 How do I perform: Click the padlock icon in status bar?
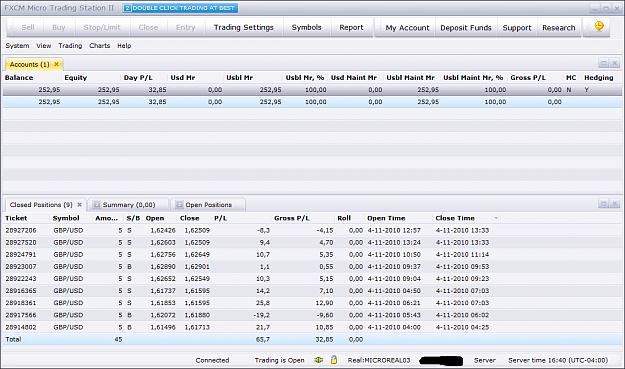334,360
